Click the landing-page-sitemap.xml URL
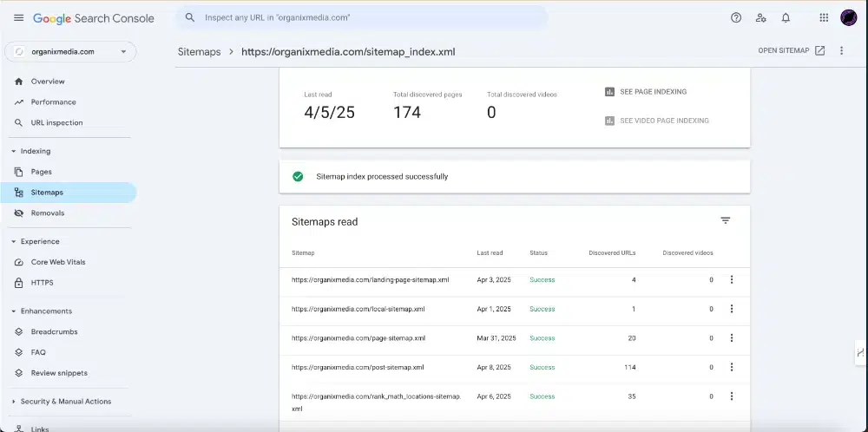 [x=371, y=280]
